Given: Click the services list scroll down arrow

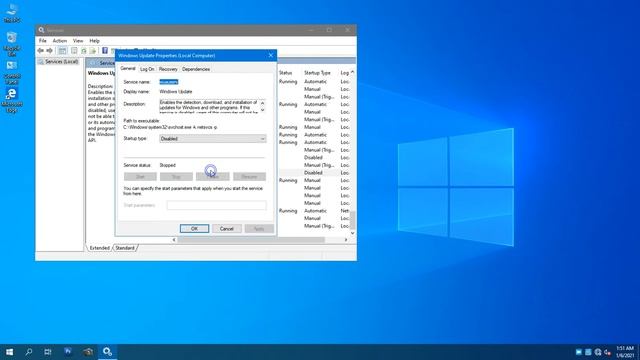Looking at the screenshot, I should tap(353, 233).
